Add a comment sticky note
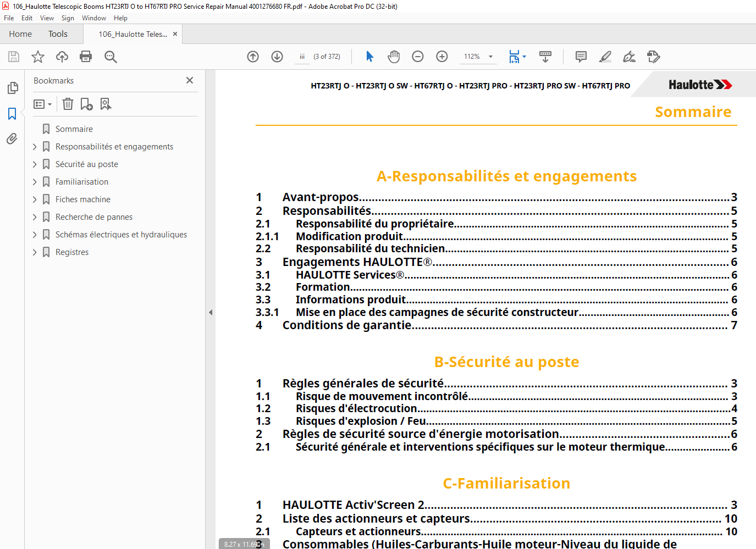The height and width of the screenshot is (549, 756). (x=581, y=57)
